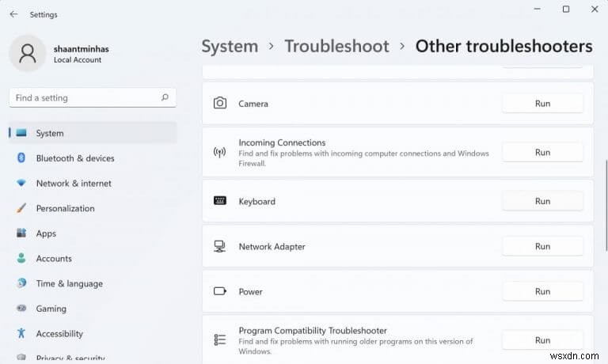
Task: Run the Incoming Connections troubleshooter
Action: coord(542,152)
